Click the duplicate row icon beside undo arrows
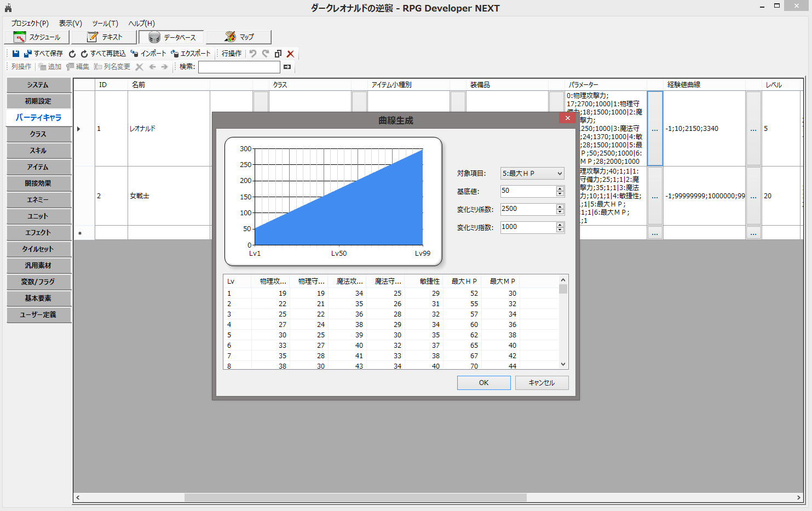Screen dimensions: 812x511 [277, 53]
